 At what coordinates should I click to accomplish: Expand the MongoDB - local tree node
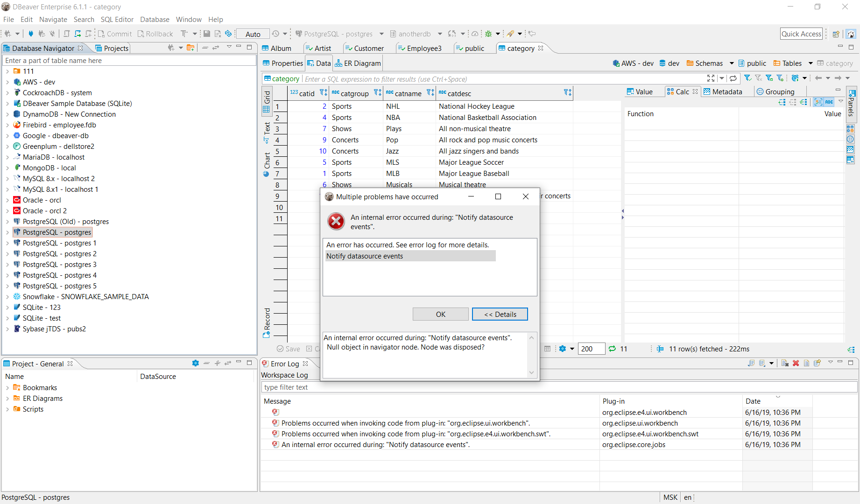tap(7, 168)
